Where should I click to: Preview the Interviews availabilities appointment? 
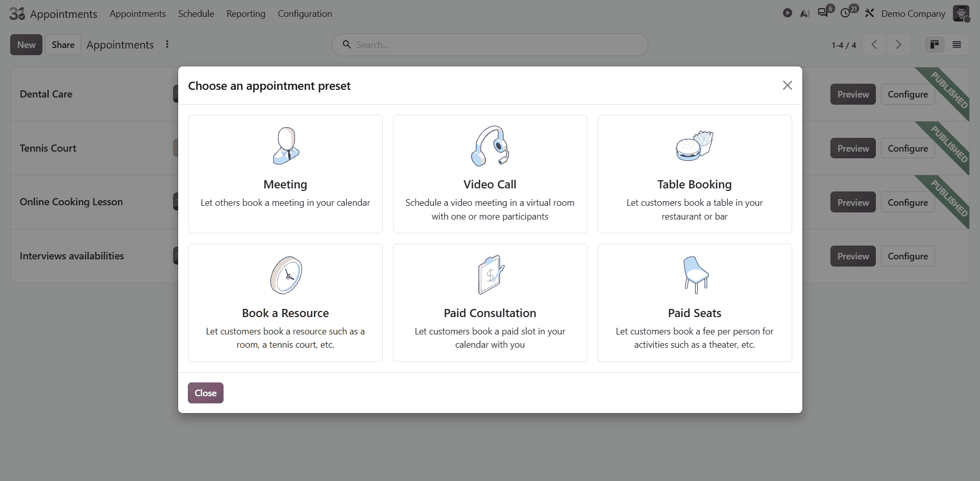click(853, 256)
